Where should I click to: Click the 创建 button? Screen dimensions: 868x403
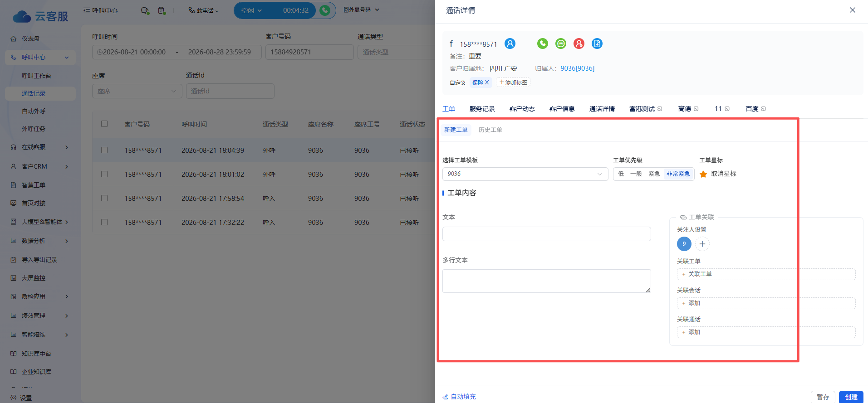click(x=851, y=397)
